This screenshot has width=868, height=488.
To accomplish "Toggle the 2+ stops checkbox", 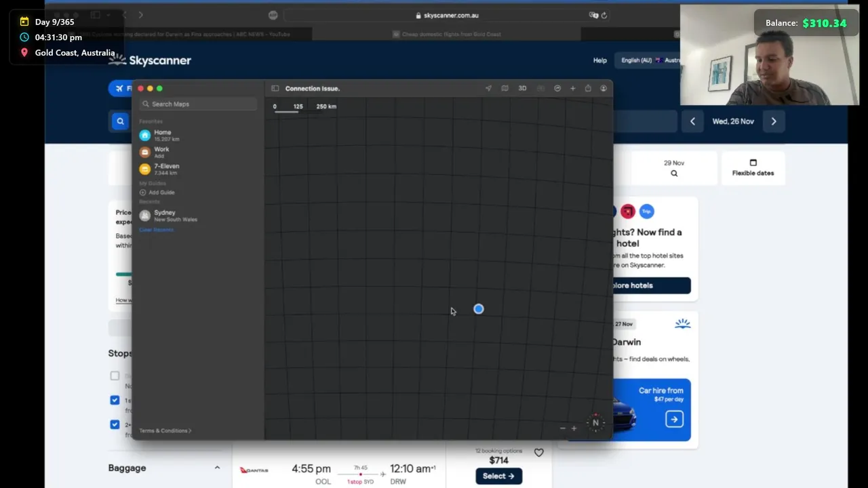I will [x=115, y=424].
